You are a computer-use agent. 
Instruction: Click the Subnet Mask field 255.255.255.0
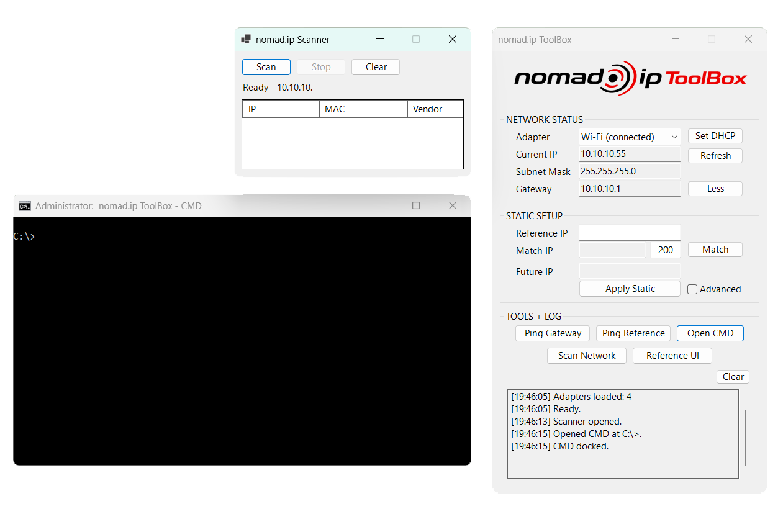tap(630, 171)
